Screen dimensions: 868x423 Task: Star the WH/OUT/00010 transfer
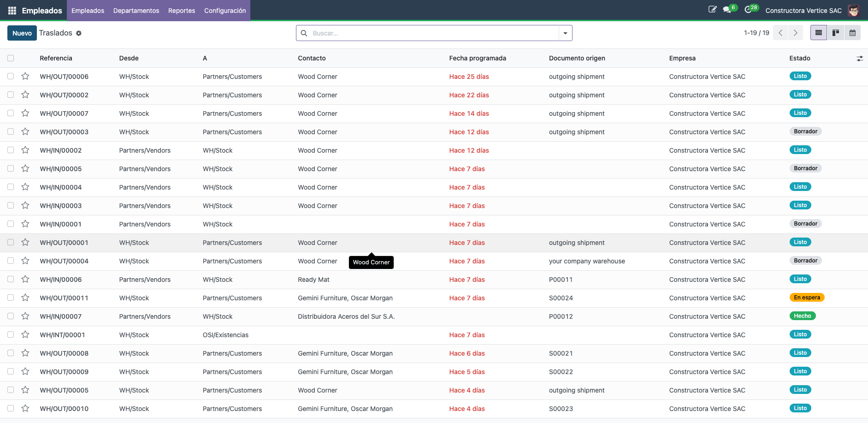pos(25,408)
